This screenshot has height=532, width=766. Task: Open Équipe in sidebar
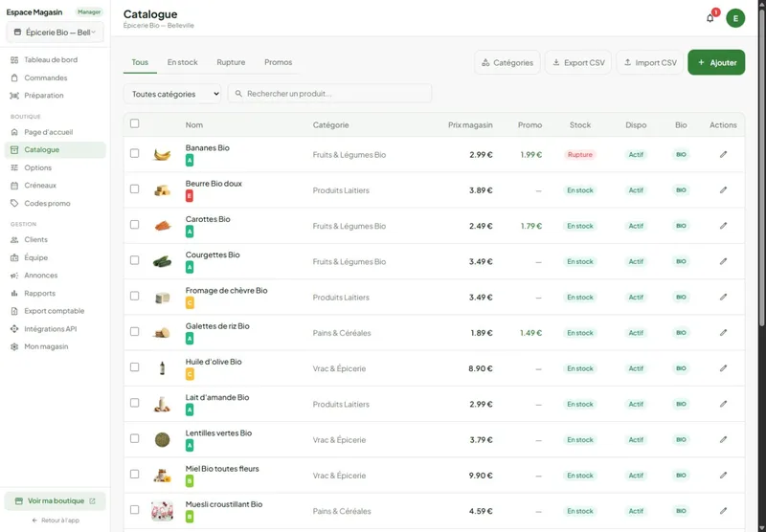click(x=56, y=257)
